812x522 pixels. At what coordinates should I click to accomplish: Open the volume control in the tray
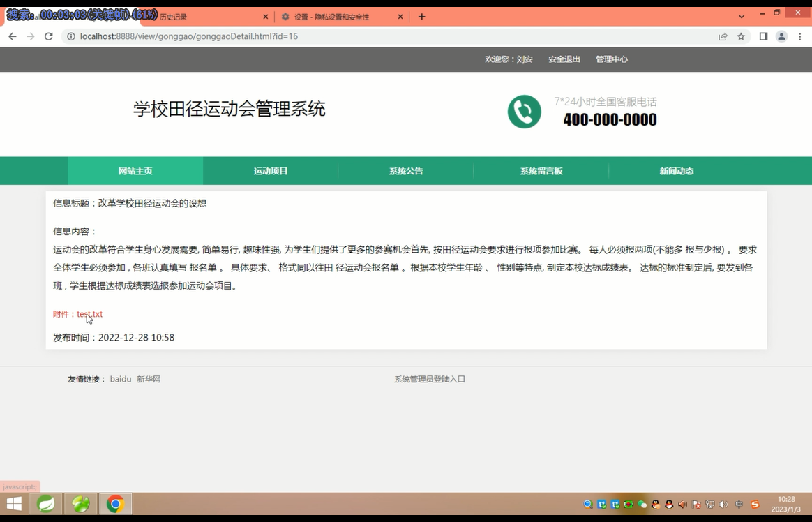coord(724,503)
